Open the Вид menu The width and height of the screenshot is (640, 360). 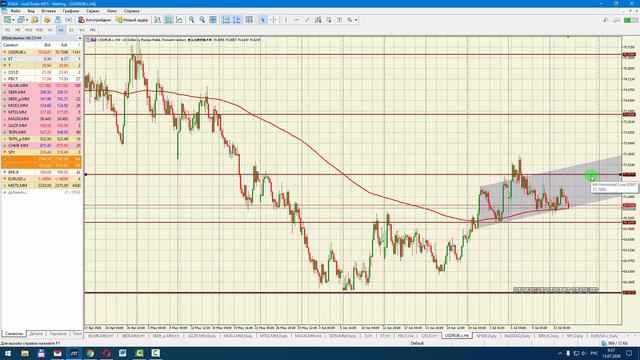click(31, 11)
